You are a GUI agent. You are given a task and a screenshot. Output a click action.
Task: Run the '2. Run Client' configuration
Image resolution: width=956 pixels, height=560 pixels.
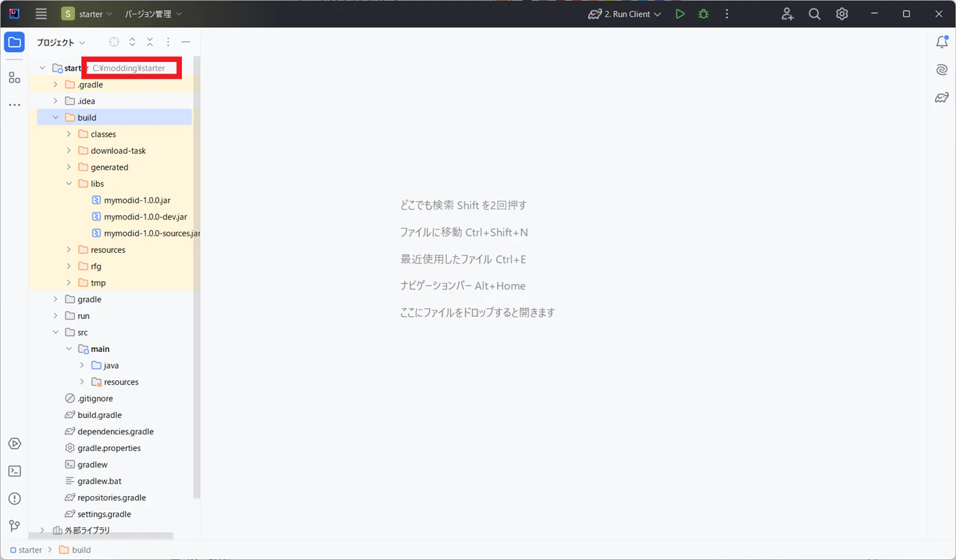coord(680,14)
